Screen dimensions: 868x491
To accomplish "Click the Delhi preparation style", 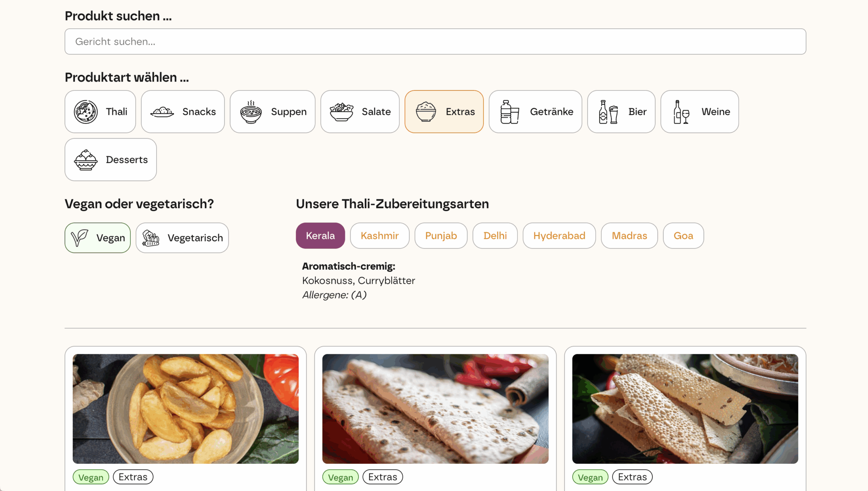I will 495,235.
